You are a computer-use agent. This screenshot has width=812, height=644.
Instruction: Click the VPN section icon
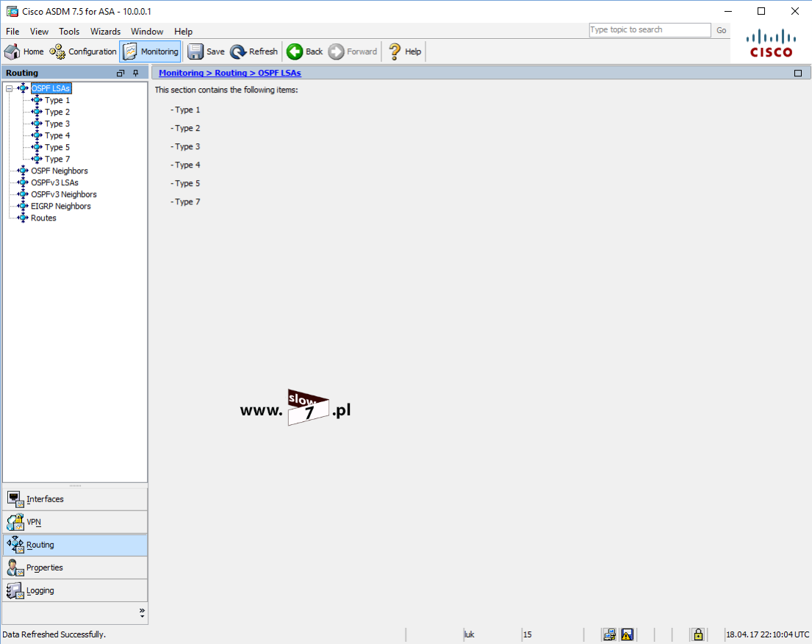pyautogui.click(x=15, y=522)
